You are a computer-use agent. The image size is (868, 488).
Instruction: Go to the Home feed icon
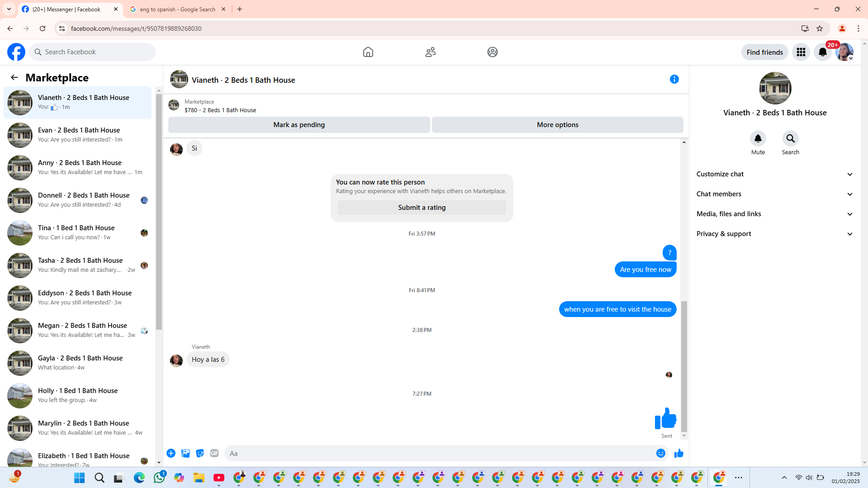368,52
